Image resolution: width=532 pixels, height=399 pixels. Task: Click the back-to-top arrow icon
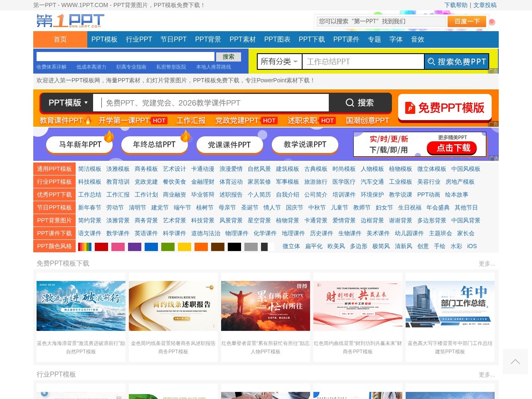515,362
